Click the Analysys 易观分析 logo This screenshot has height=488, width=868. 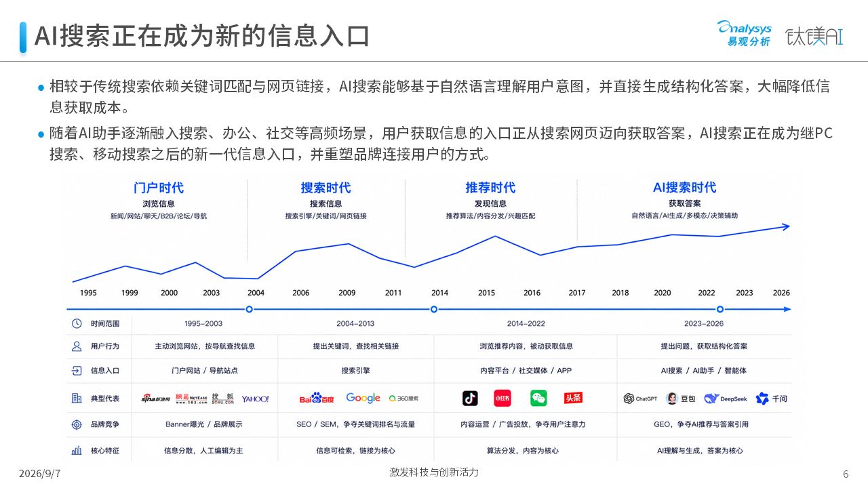(744, 33)
